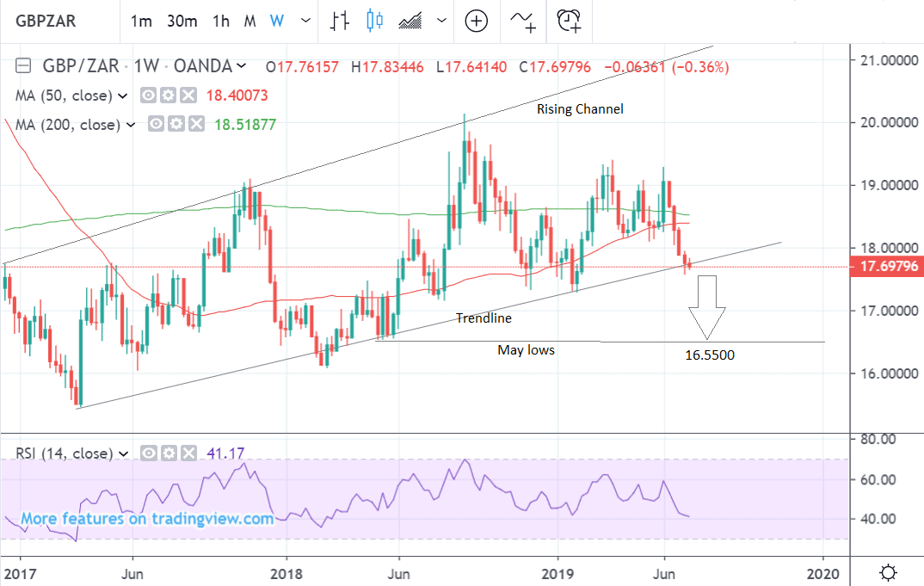Toggle RSI indicator visibility eye
Screen dimensions: 924x586
[148, 453]
